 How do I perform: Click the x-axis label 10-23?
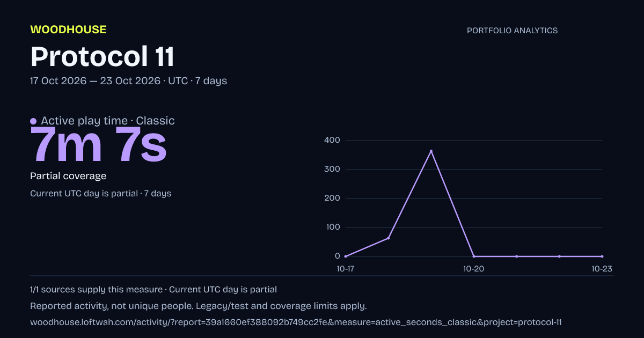[602, 269]
